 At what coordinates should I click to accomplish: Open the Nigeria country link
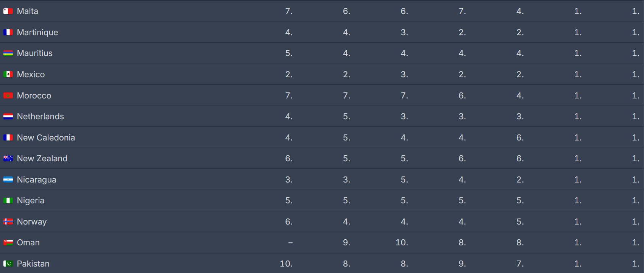click(x=31, y=201)
